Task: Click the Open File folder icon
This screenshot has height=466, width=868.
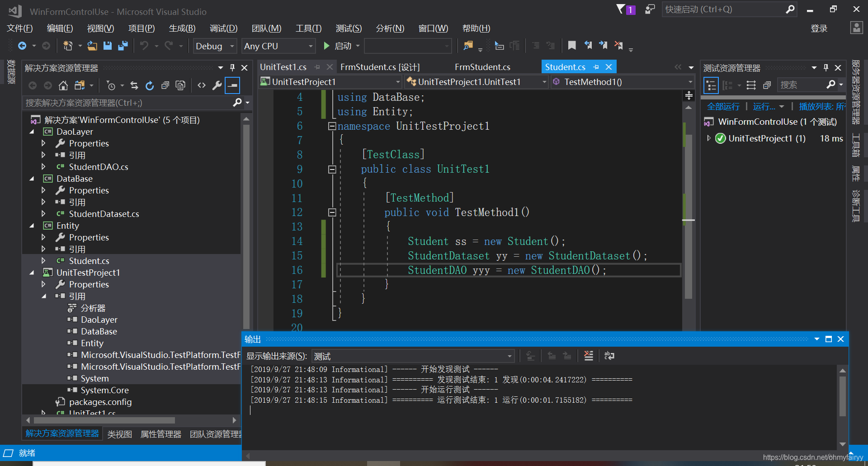Action: click(92, 46)
